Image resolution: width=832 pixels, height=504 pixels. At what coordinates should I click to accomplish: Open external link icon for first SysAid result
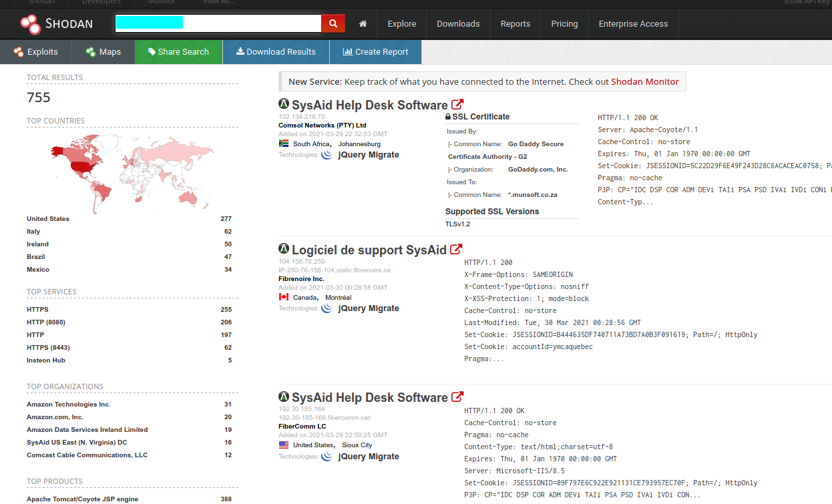tap(457, 104)
